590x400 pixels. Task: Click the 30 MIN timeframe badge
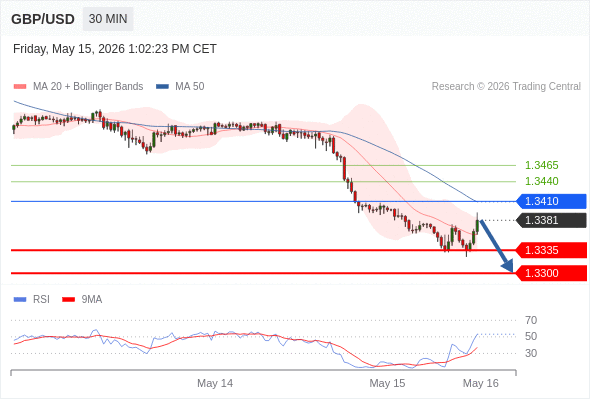(108, 19)
